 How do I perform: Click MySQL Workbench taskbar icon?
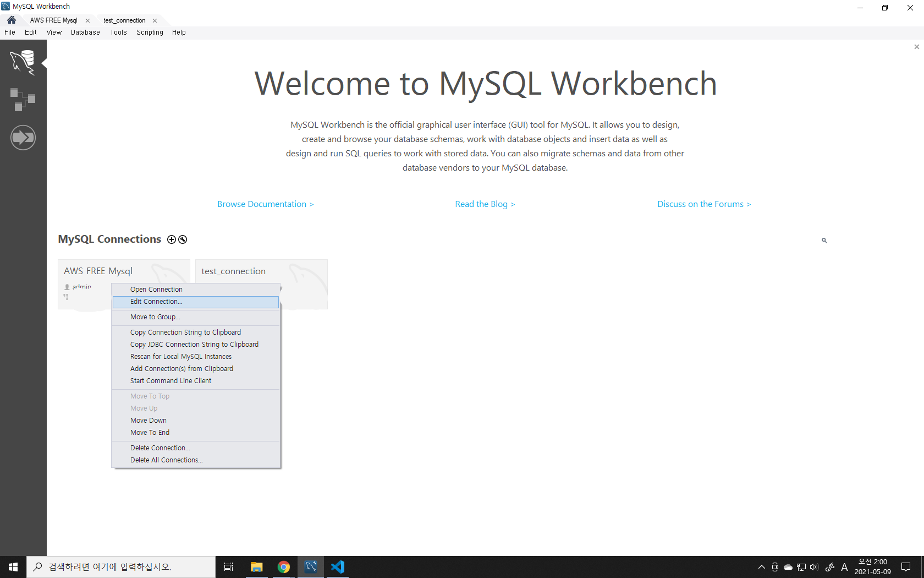(311, 567)
